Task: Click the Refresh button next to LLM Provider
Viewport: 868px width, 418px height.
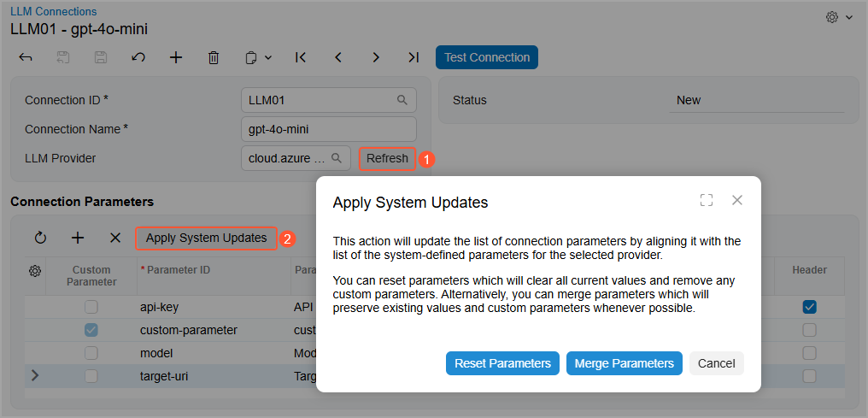Action: (387, 158)
